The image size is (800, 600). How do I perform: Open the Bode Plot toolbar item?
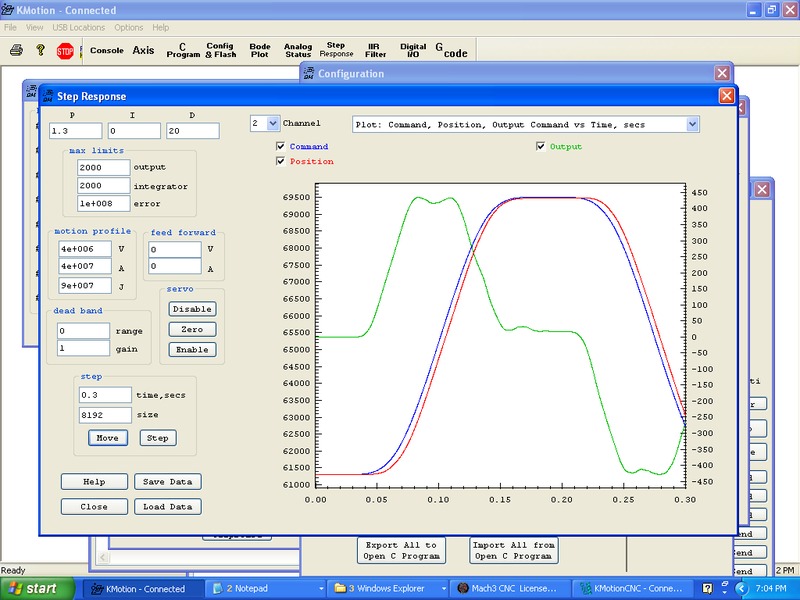tap(260, 50)
